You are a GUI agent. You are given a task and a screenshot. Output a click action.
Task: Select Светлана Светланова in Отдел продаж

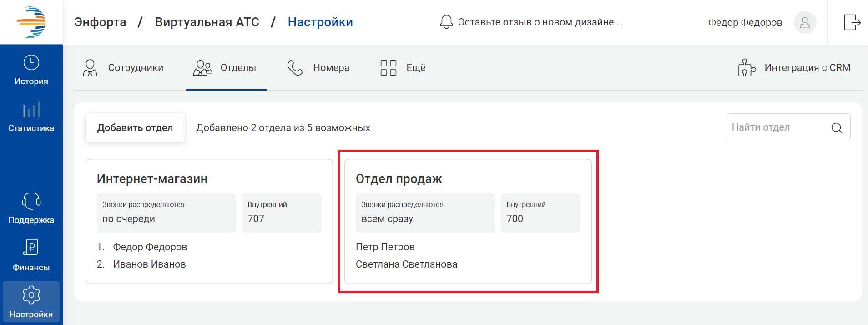[407, 264]
